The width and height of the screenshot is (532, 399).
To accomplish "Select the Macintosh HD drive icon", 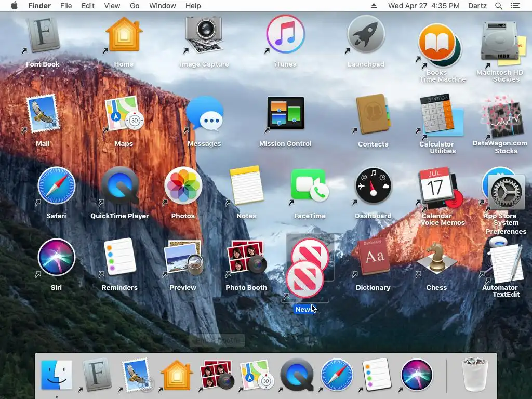I will pos(499,41).
